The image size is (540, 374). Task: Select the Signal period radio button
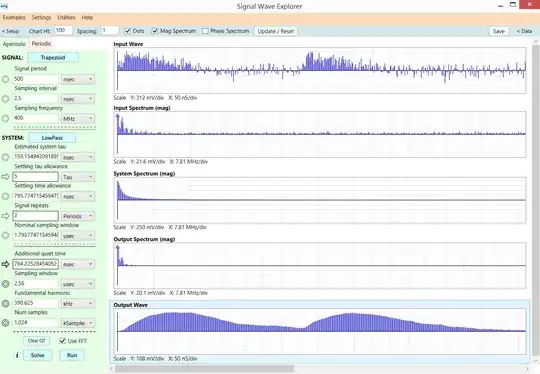5,79
